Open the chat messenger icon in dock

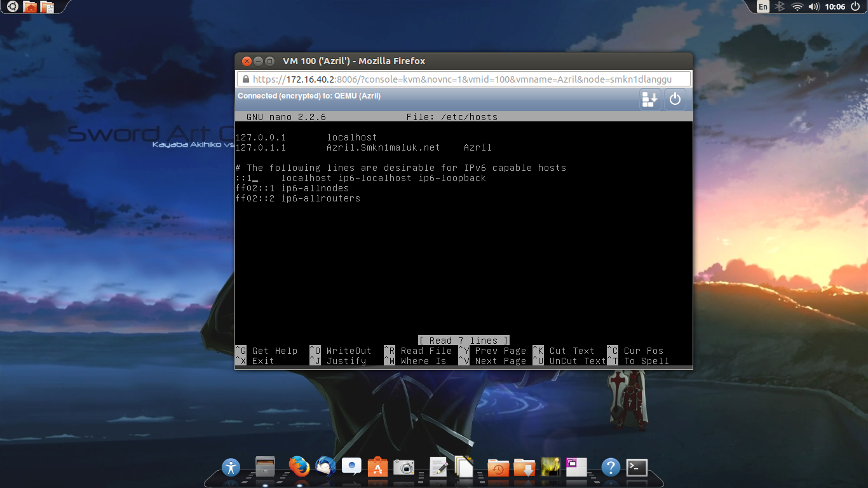[351, 466]
